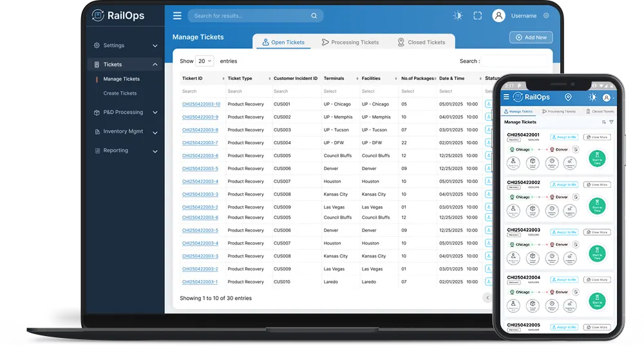Open the hamburger menu in the desktop header
Screen dimensions: 644x347
(177, 15)
